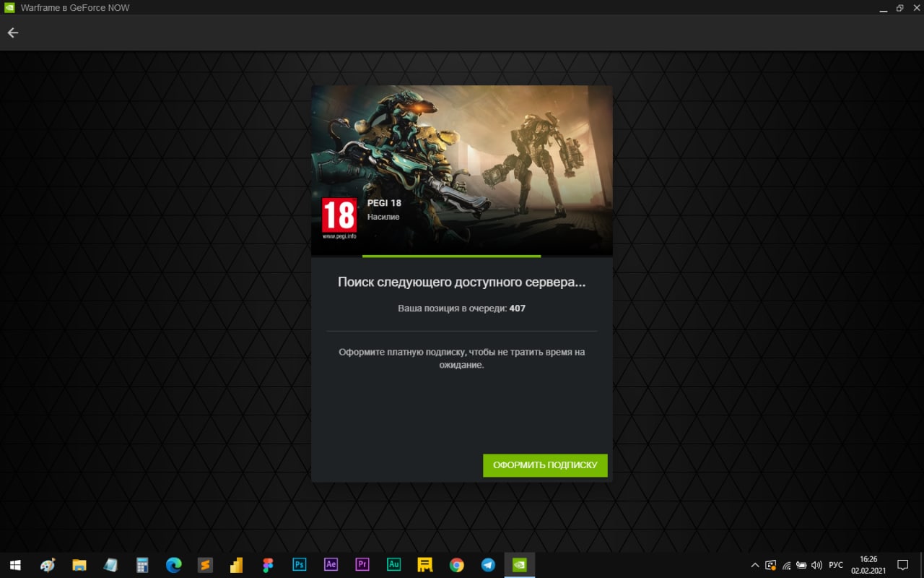
Task: Click the PEGI 18 rating badge
Action: pos(339,217)
